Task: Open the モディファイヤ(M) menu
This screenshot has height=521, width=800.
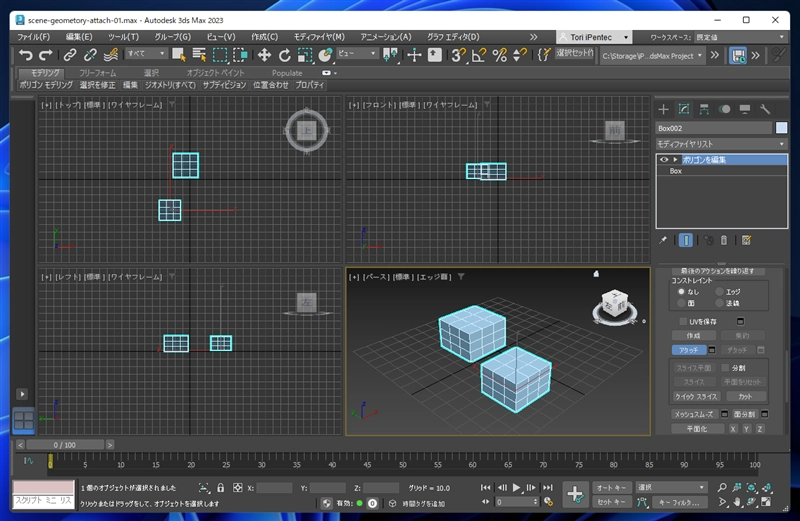Action: point(319,37)
